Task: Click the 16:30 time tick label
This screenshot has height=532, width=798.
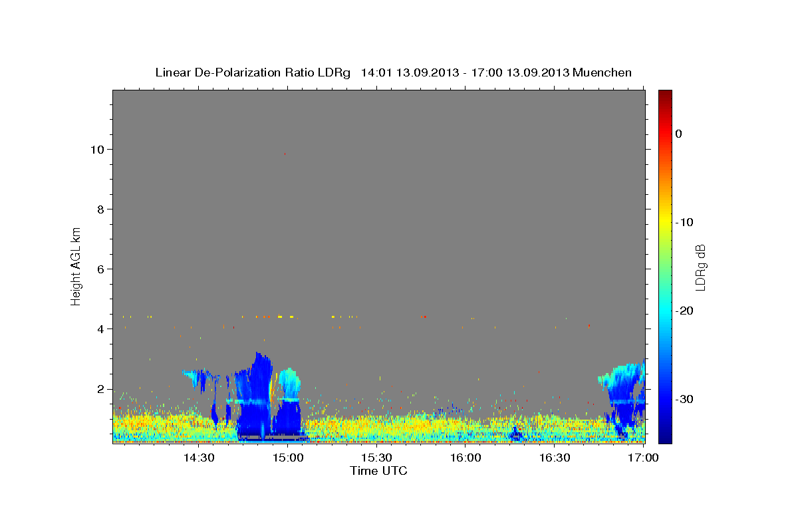Action: coord(555,458)
